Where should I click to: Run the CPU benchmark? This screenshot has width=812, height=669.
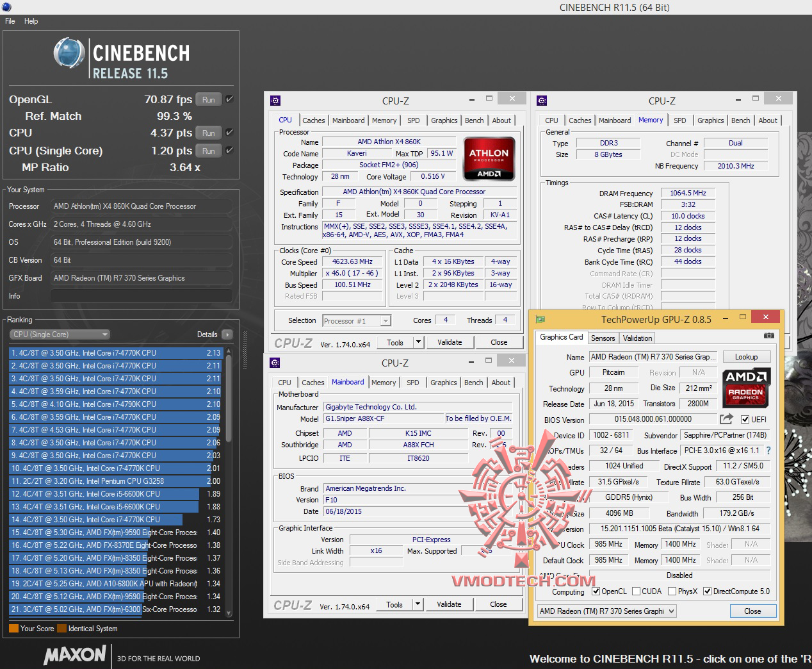click(209, 133)
